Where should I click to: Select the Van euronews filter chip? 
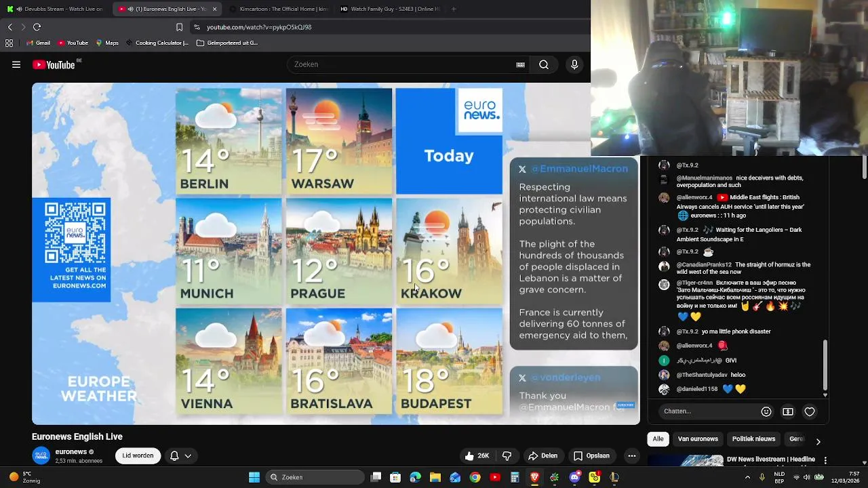coord(698,439)
